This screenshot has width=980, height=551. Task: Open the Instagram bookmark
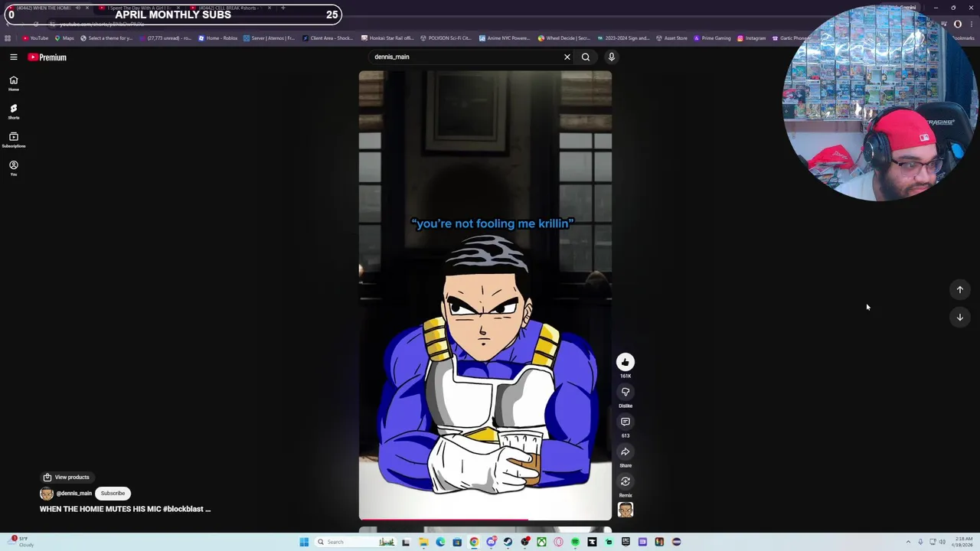pos(751,37)
